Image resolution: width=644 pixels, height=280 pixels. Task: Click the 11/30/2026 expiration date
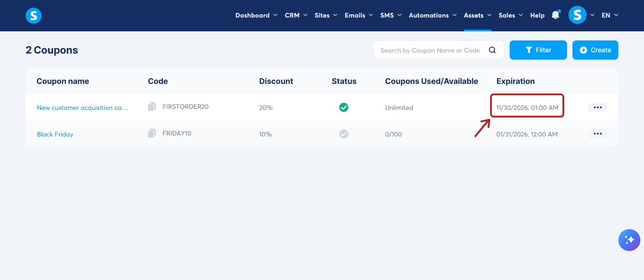pyautogui.click(x=527, y=107)
